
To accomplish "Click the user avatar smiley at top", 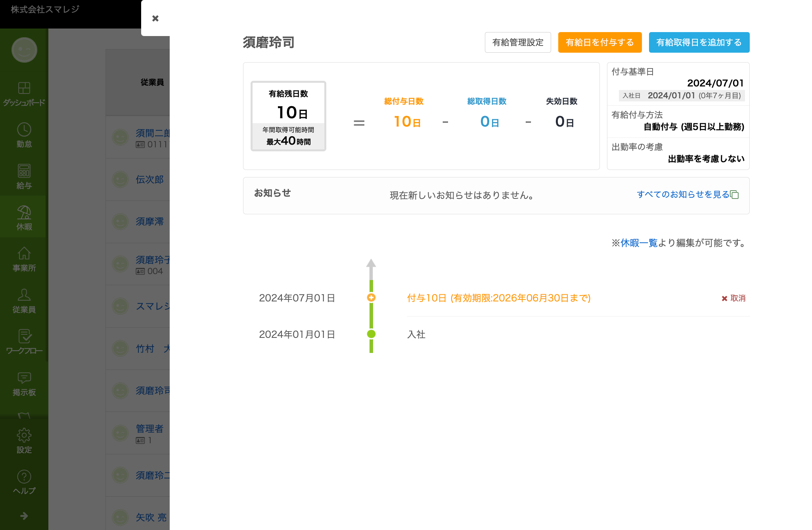I will [x=24, y=50].
